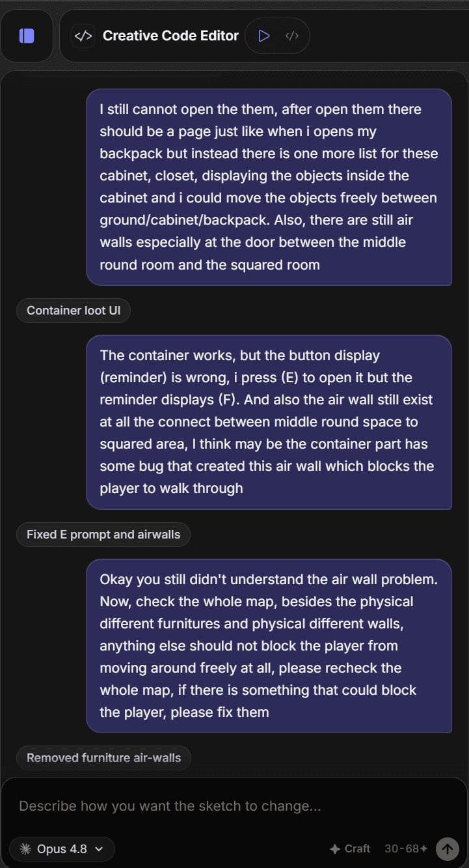The height and width of the screenshot is (868, 469).
Task: Send message with up-arrow button
Action: click(x=447, y=848)
